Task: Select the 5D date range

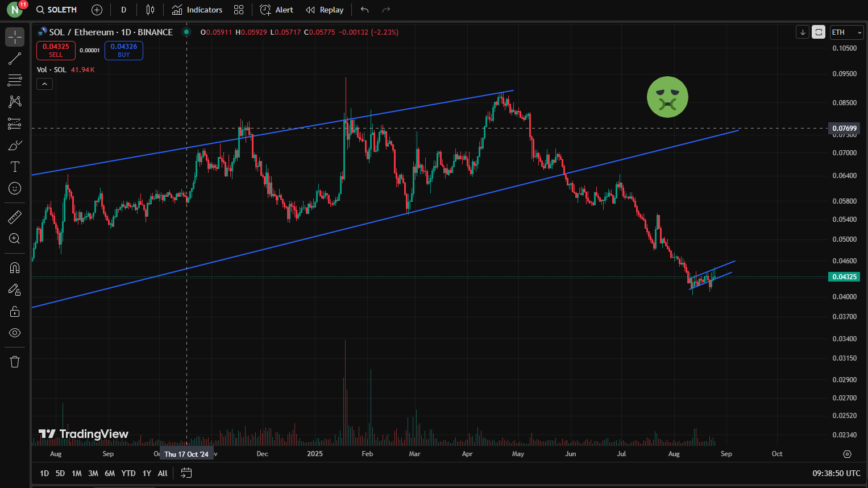Action: click(x=60, y=473)
